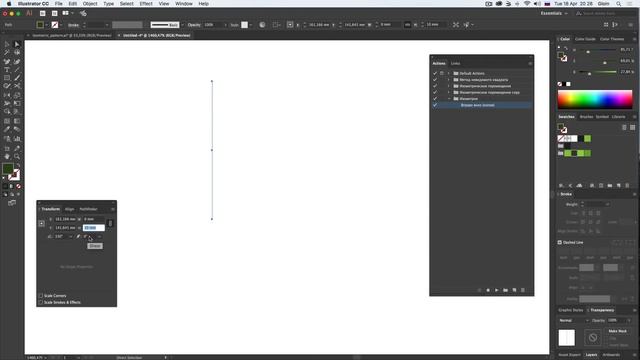Select the Blend tool
The image size is (640, 360).
17,129
